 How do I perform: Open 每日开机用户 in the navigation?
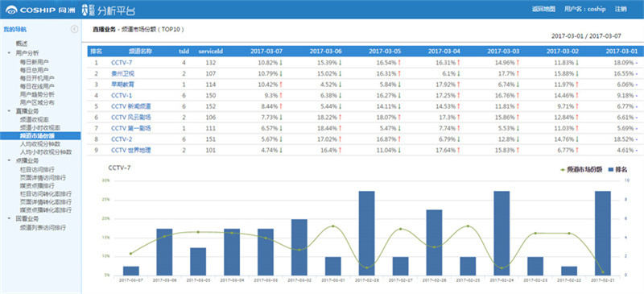[x=37, y=78]
